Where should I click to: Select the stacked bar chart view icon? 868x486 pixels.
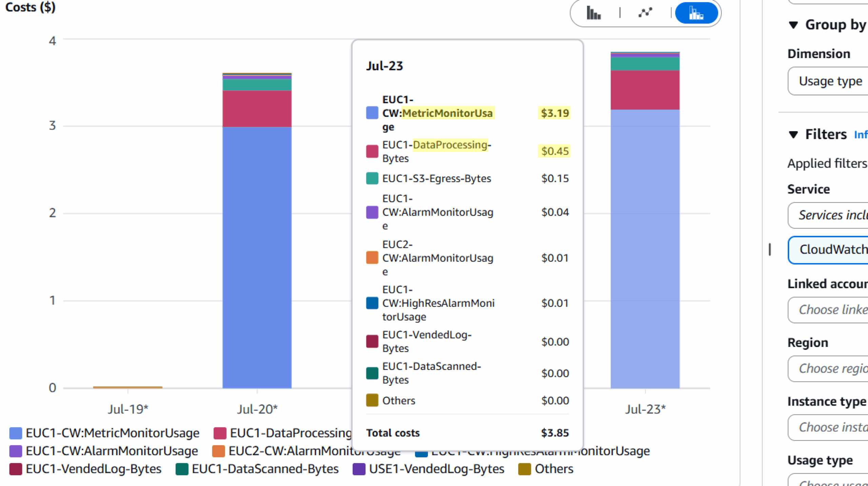697,13
